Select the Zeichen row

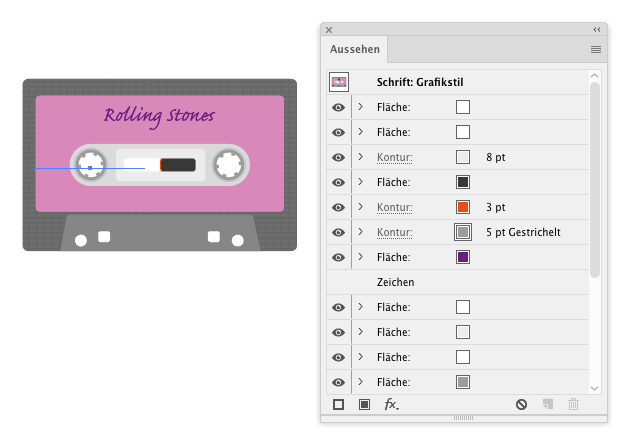458,282
